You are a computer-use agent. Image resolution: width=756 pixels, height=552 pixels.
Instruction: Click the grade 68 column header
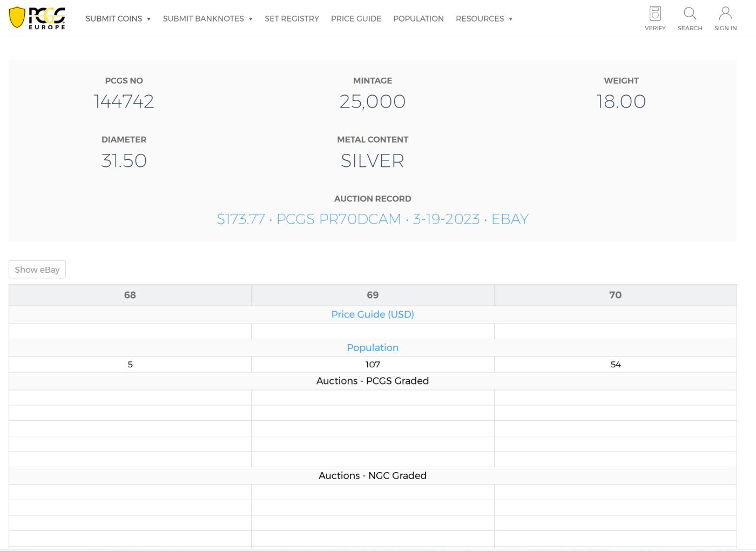(130, 295)
